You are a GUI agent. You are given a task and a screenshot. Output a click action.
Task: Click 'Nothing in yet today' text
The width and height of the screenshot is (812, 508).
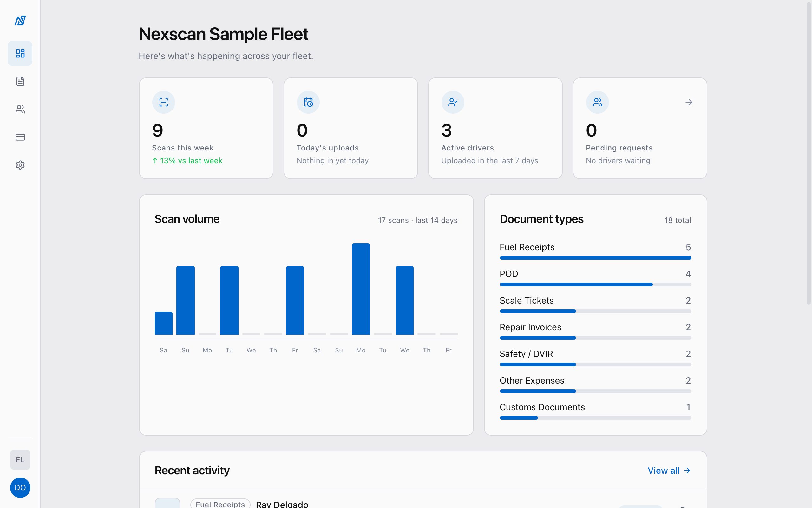click(332, 161)
